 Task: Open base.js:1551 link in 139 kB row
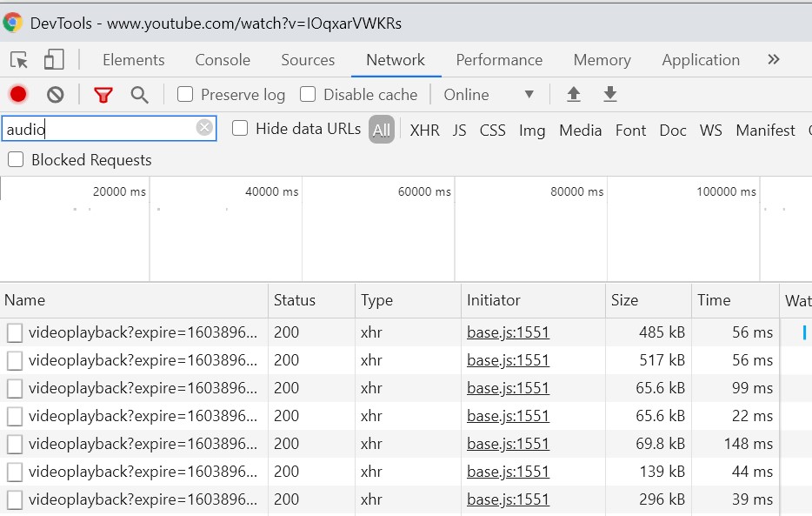508,472
